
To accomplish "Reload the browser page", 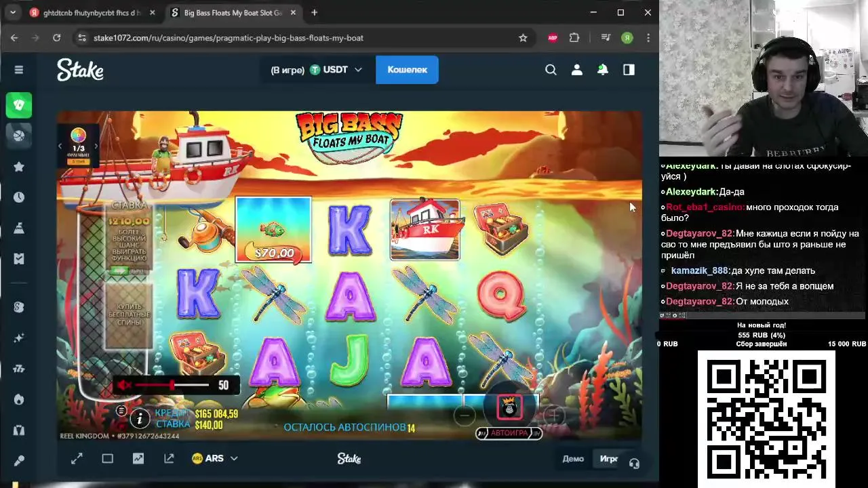I will coord(57,38).
